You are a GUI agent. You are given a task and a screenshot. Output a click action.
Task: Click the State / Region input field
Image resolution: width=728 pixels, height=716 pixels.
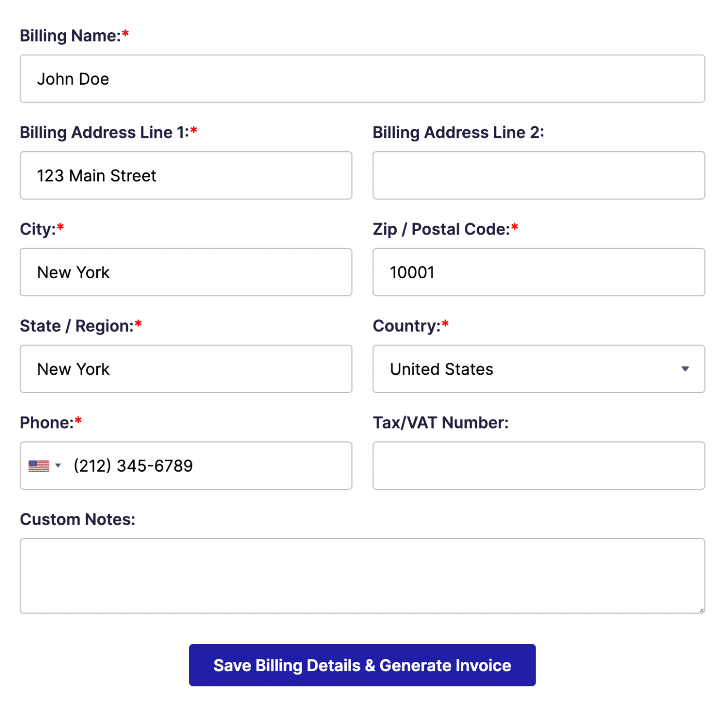point(186,369)
